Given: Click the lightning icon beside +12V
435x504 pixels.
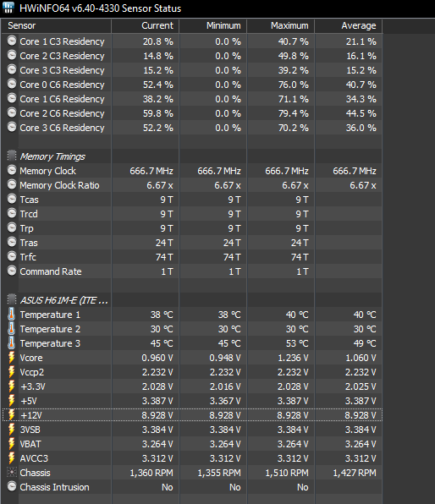Looking at the screenshot, I should pos(12,415).
